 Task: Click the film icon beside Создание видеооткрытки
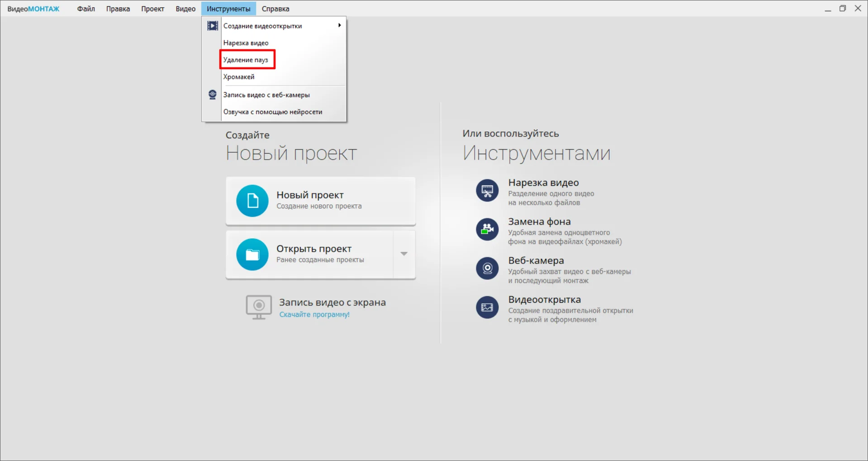tap(212, 26)
